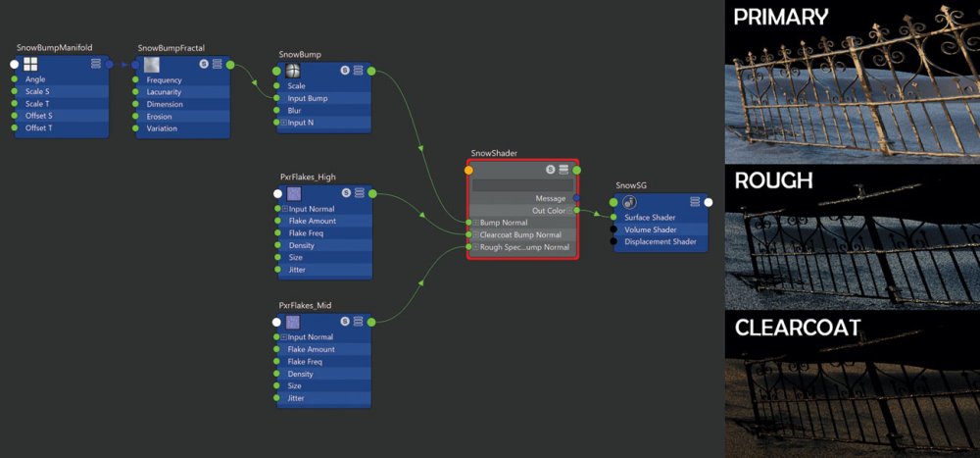Click the ROUGH render preview image
Viewport: 980px width, 458px height.
tap(853, 237)
